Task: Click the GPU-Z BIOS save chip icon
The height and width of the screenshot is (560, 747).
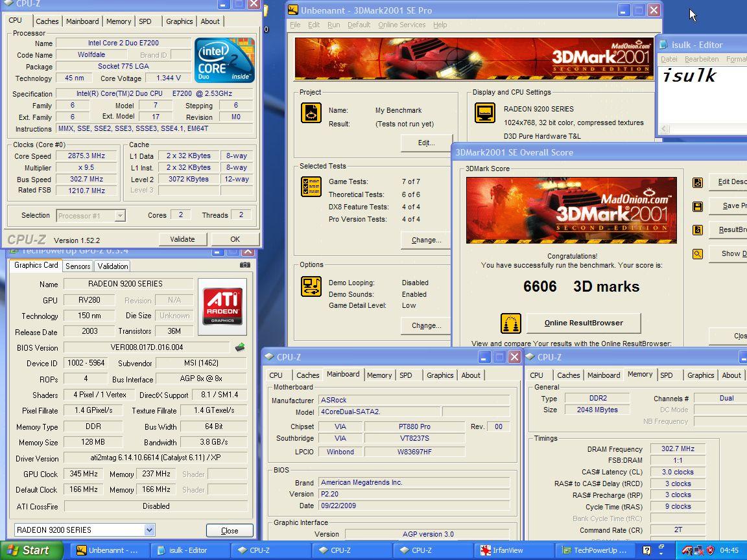Action: (240, 347)
